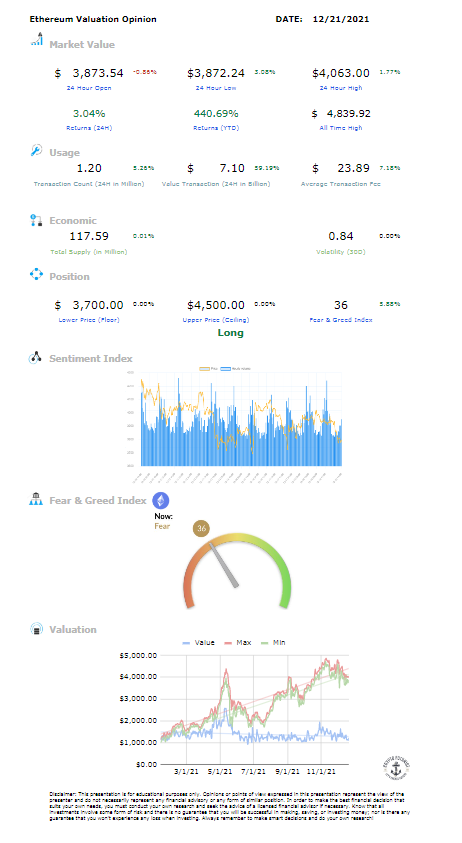The height and width of the screenshot is (843, 462).
Task: Toggle the Min series in valuation legend
Action: [x=273, y=642]
